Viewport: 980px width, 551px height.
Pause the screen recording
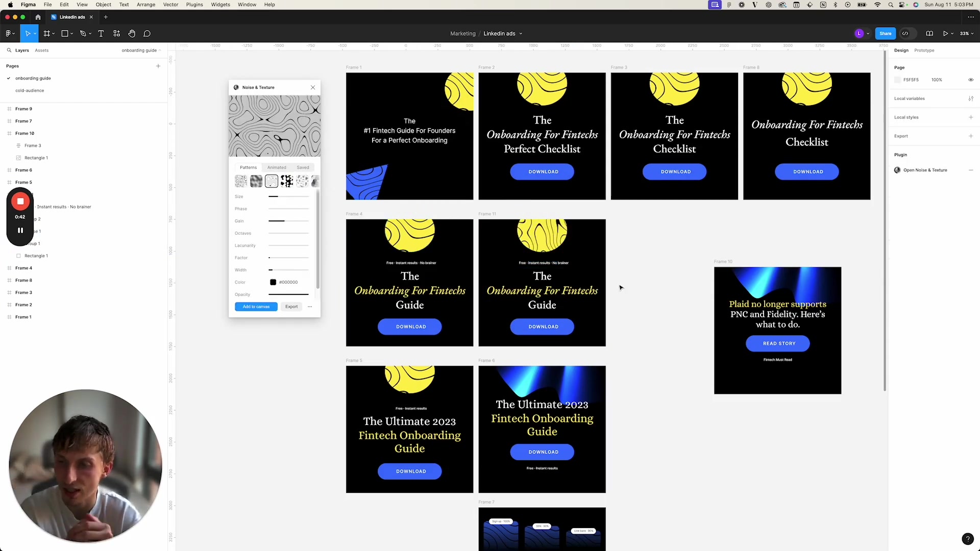click(20, 231)
